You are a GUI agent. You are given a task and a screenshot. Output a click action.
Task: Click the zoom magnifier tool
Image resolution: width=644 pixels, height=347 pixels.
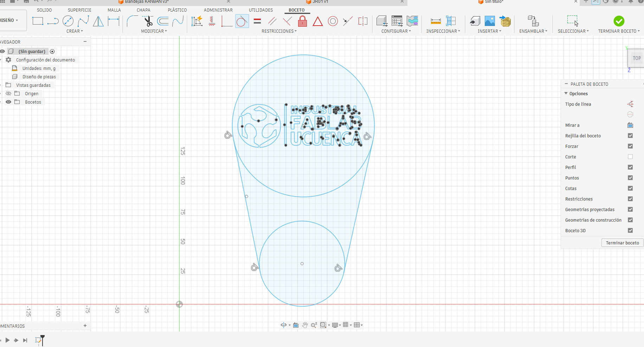[x=314, y=325]
